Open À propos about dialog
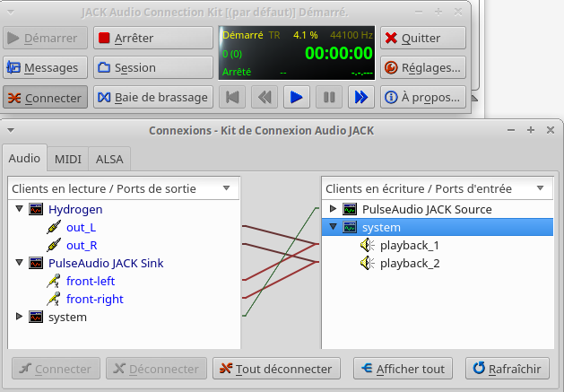The width and height of the screenshot is (564, 392). [x=423, y=97]
